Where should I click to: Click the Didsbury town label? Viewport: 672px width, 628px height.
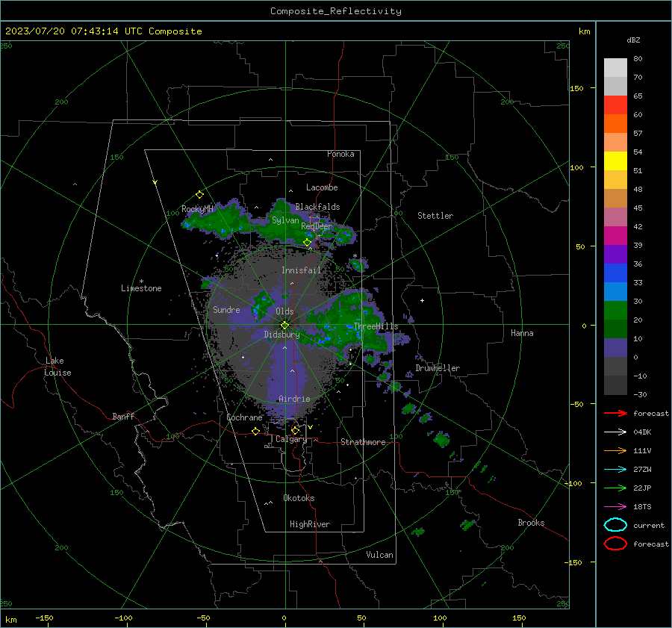(281, 335)
